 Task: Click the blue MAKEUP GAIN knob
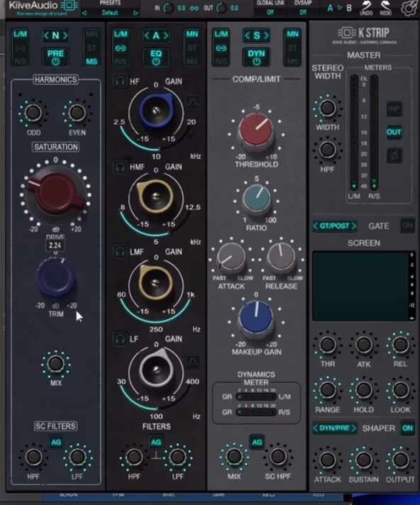pos(256,318)
